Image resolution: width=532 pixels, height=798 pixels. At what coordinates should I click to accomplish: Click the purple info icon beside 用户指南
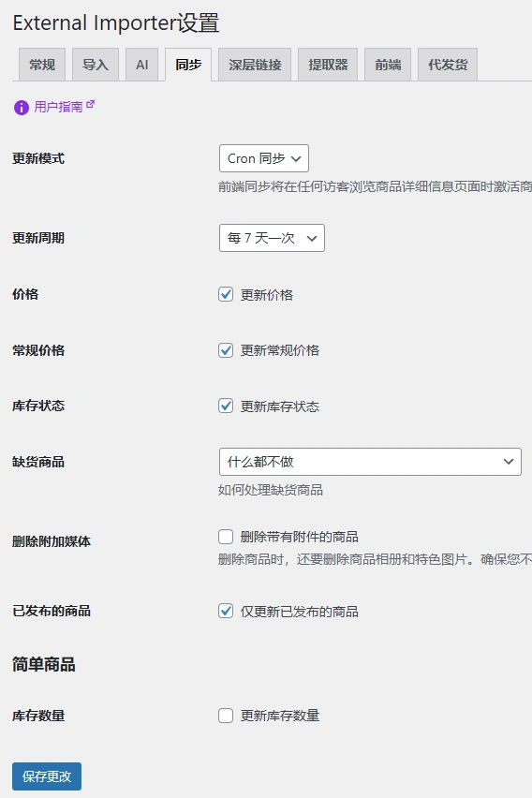(21, 108)
